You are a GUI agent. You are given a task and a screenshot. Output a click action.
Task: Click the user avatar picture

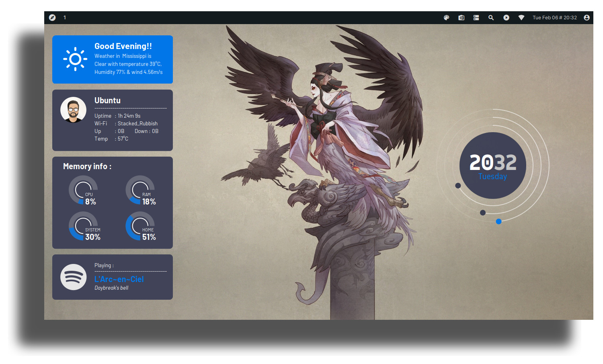73,110
